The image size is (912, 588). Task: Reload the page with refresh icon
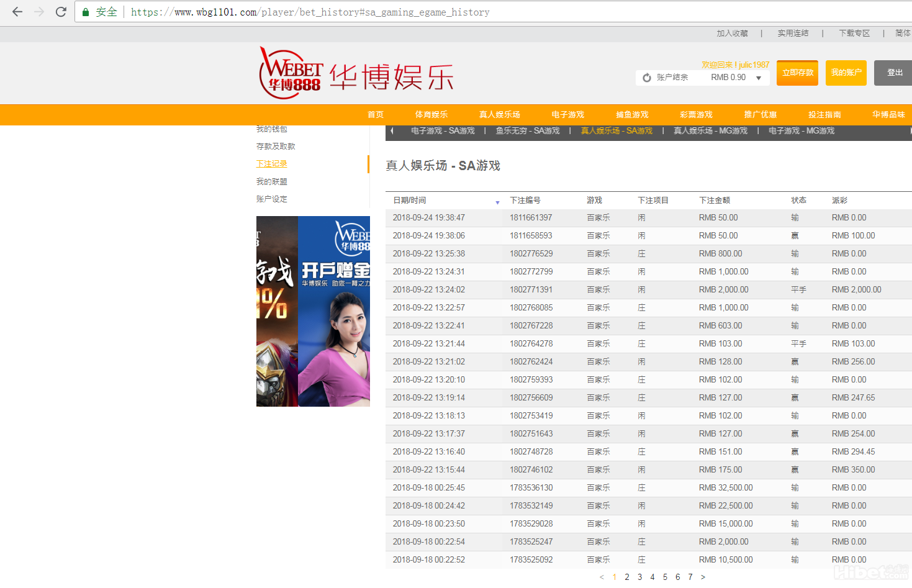point(61,12)
